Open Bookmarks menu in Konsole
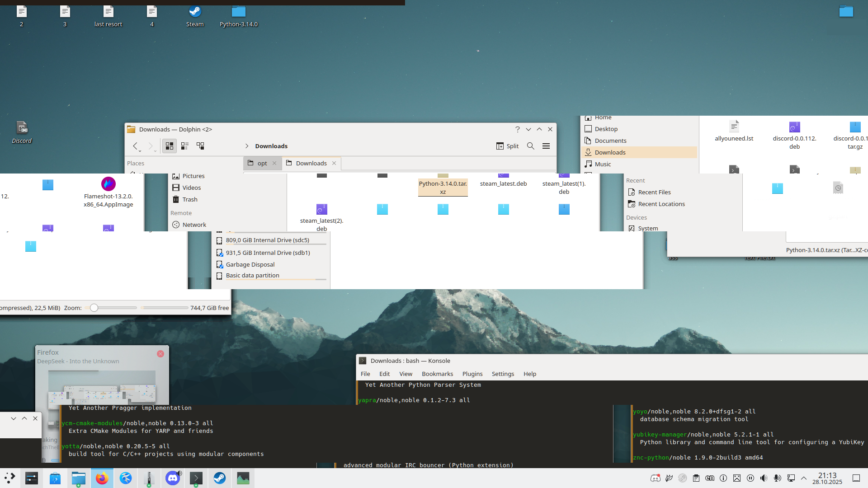Image resolution: width=868 pixels, height=488 pixels. pos(437,374)
